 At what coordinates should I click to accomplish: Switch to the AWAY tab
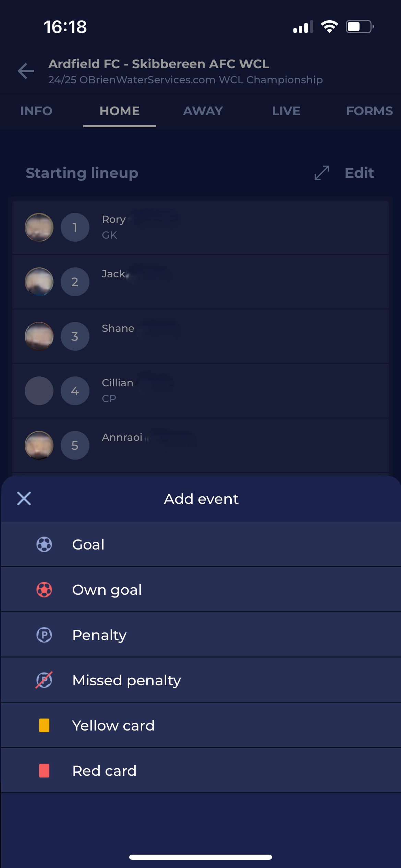coord(203,111)
